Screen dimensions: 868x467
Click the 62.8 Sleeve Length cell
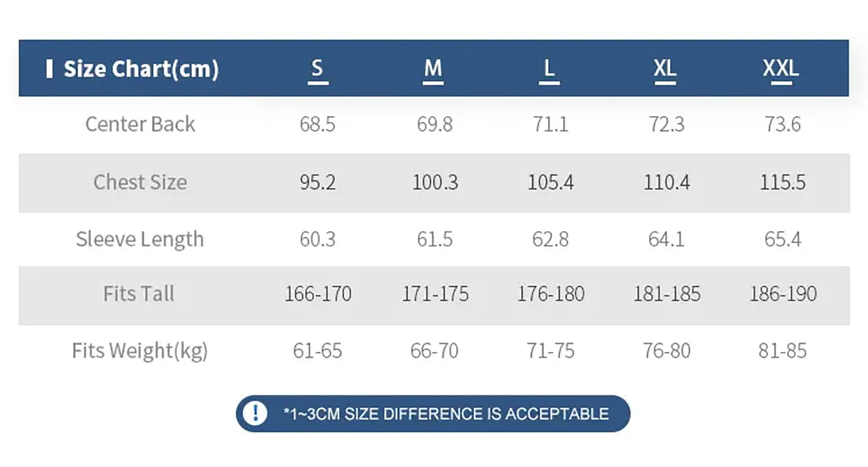coord(550,239)
